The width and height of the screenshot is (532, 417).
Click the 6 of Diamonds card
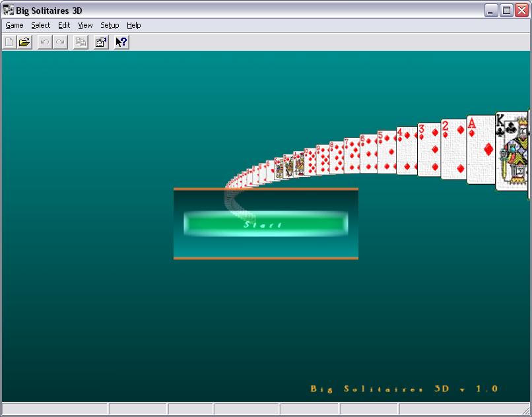pos(368,153)
